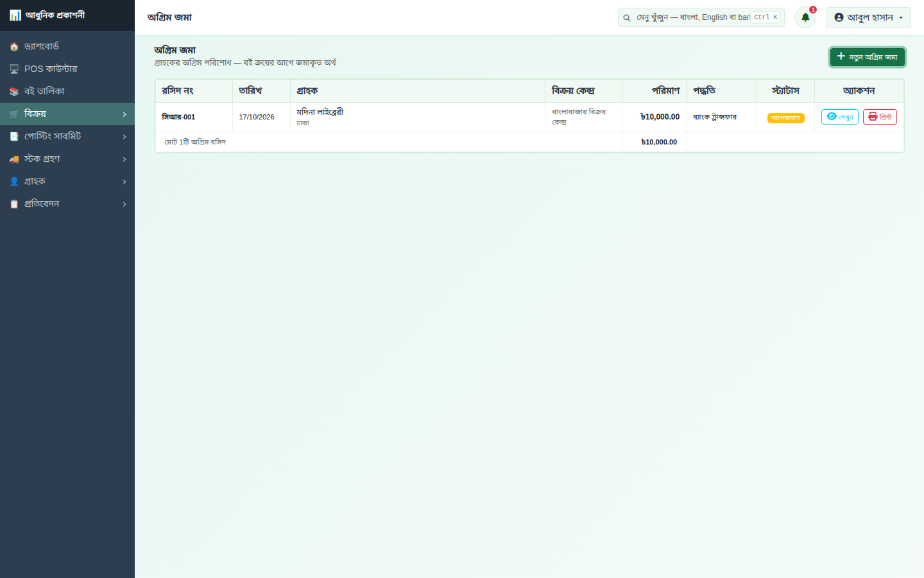
Task: Expand the গ্রাহক submenu chevron
Action: 124,182
